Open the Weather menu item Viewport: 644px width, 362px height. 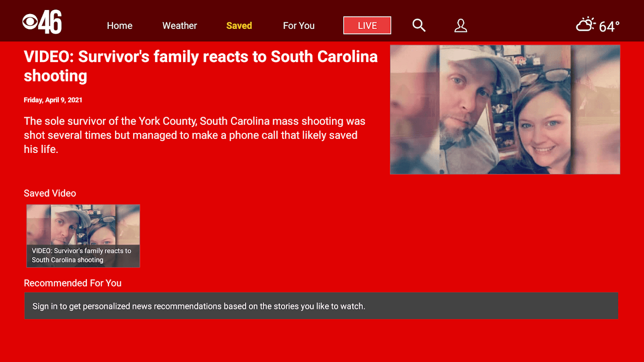pos(180,26)
